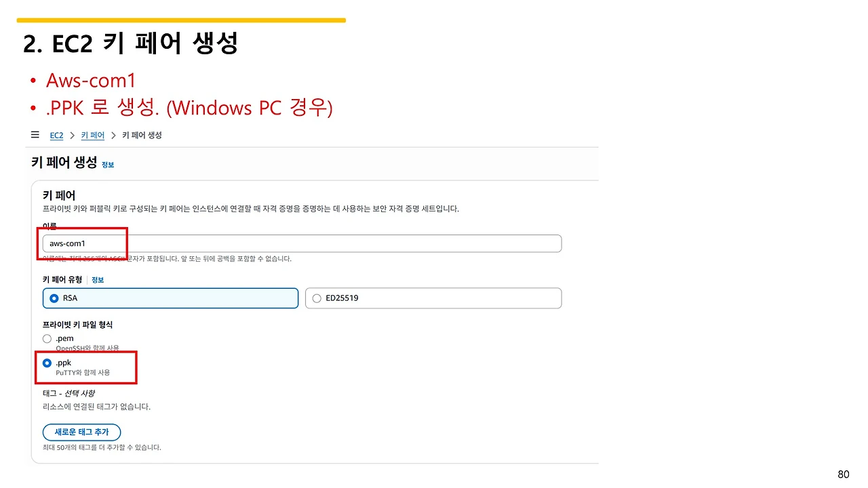
Task: Open 정보 link beside 키 페어 생성 heading
Action: (108, 165)
